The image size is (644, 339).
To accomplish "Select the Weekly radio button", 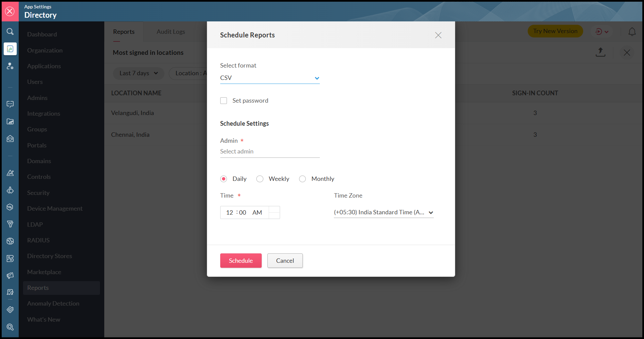I will point(260,179).
